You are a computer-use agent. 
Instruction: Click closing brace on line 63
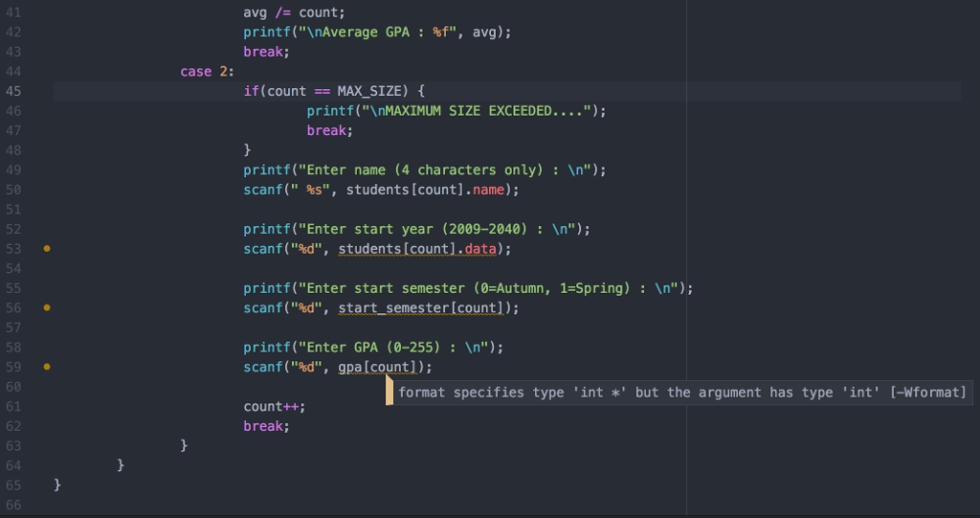click(x=184, y=445)
